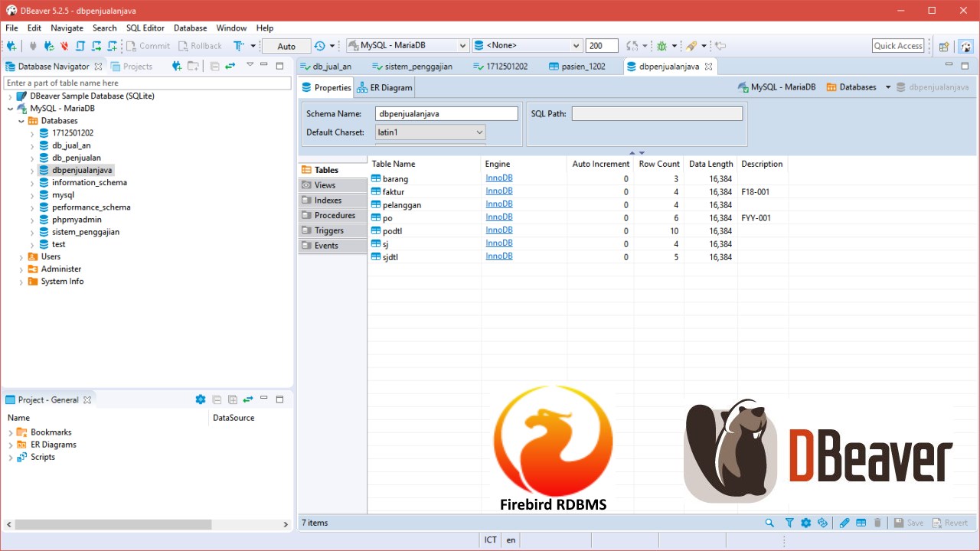Viewport: 980px width, 551px height.
Task: Click Create Folder icon in Database Navigator toolbar
Action: pos(193,67)
